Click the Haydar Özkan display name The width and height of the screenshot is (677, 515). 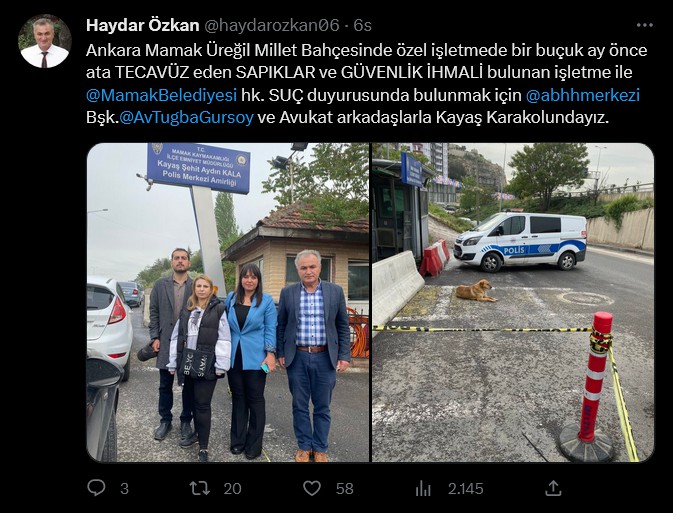point(142,25)
